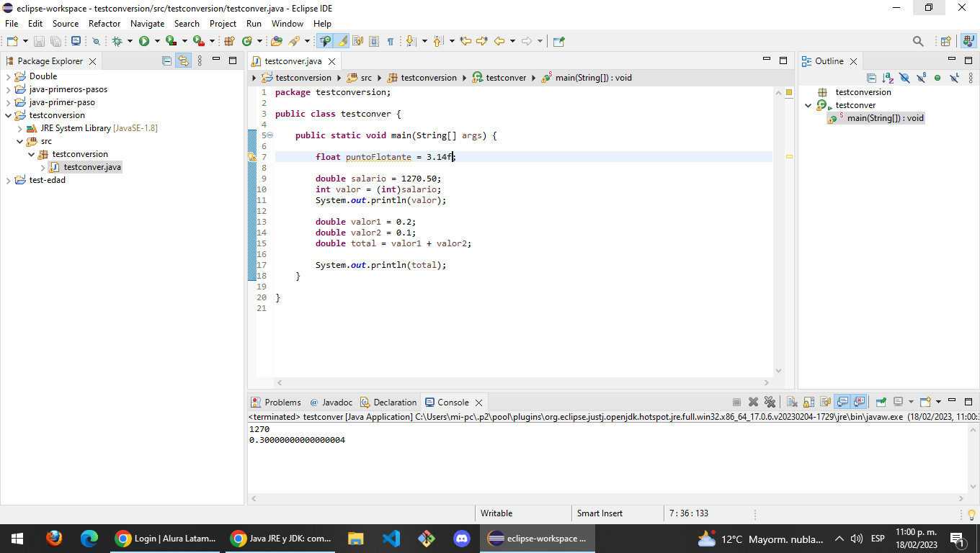The width and height of the screenshot is (980, 553).
Task: Click Remove Launch in Console toolbar
Action: coord(753,402)
